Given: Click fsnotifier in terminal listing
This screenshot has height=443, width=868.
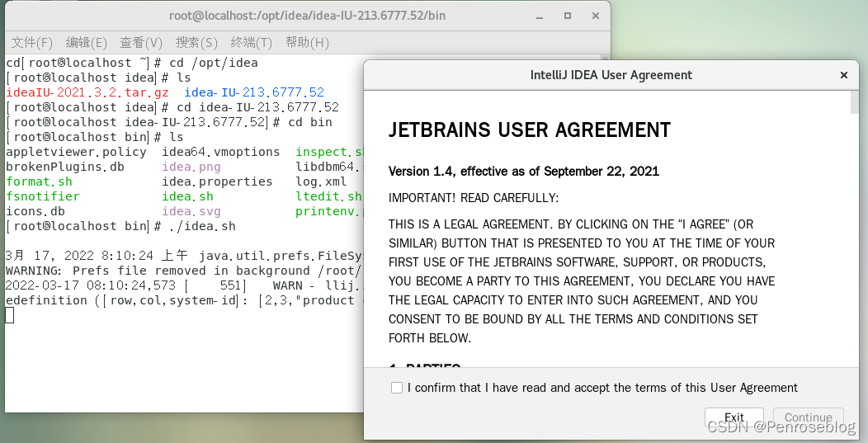Looking at the screenshot, I should pos(43,196).
